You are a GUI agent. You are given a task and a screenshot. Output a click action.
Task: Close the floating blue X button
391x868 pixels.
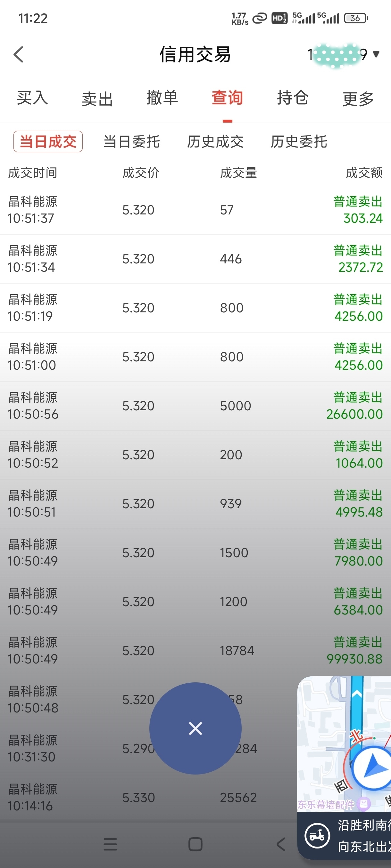pos(195,728)
